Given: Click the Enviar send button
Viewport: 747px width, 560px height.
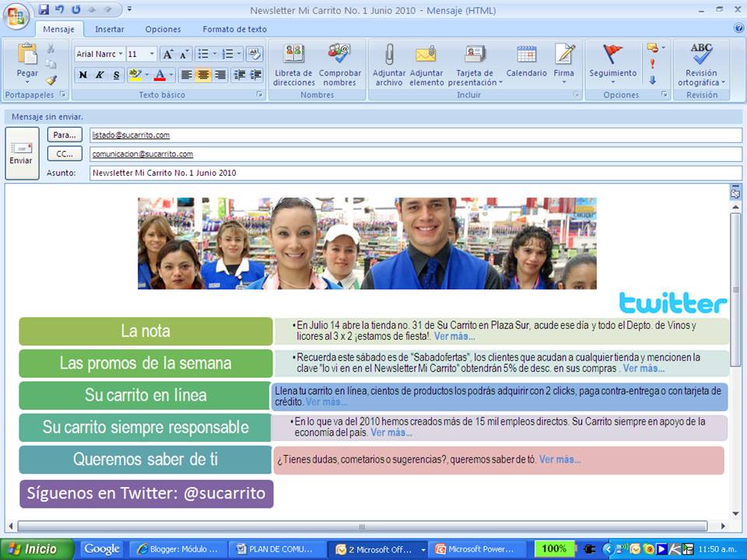Looking at the screenshot, I should [x=22, y=153].
